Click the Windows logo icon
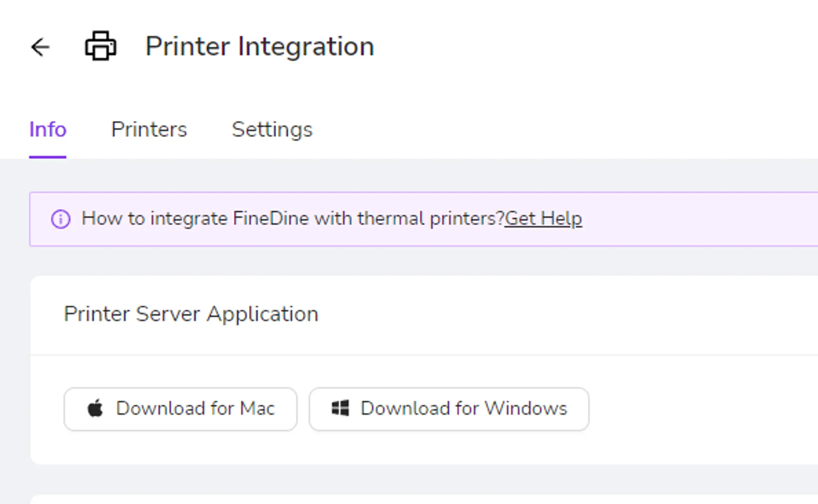 pos(340,408)
